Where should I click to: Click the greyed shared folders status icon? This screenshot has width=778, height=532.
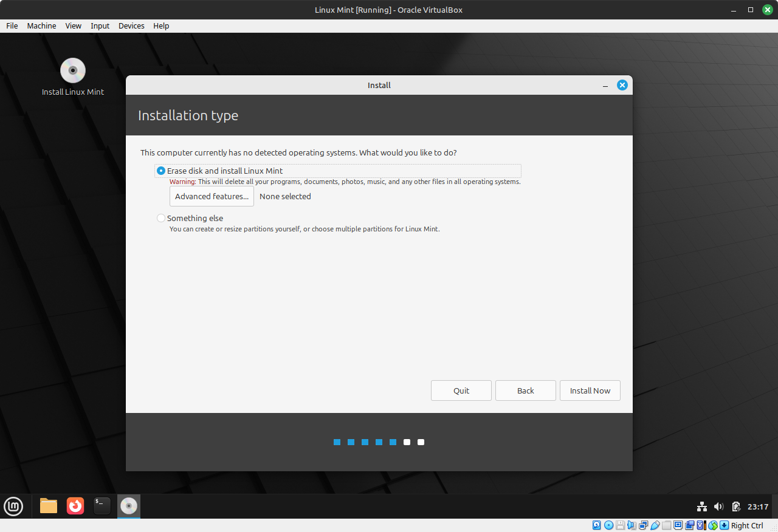[x=666, y=525]
